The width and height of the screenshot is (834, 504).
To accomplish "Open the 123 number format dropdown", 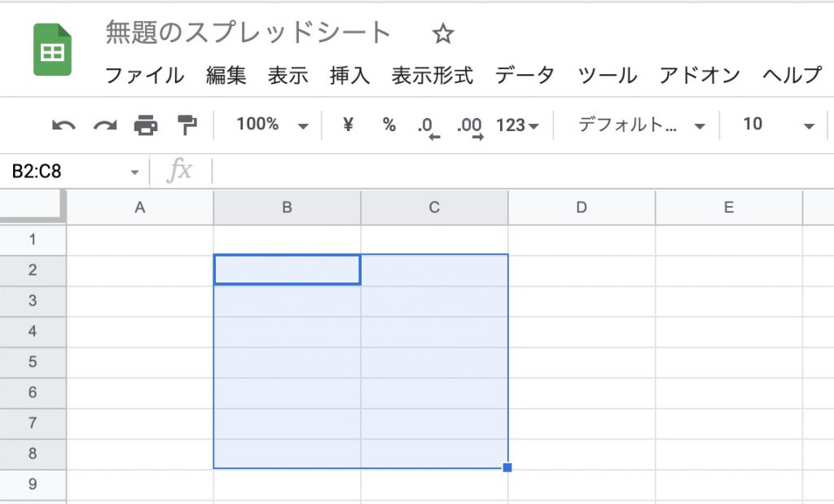I will click(x=518, y=125).
